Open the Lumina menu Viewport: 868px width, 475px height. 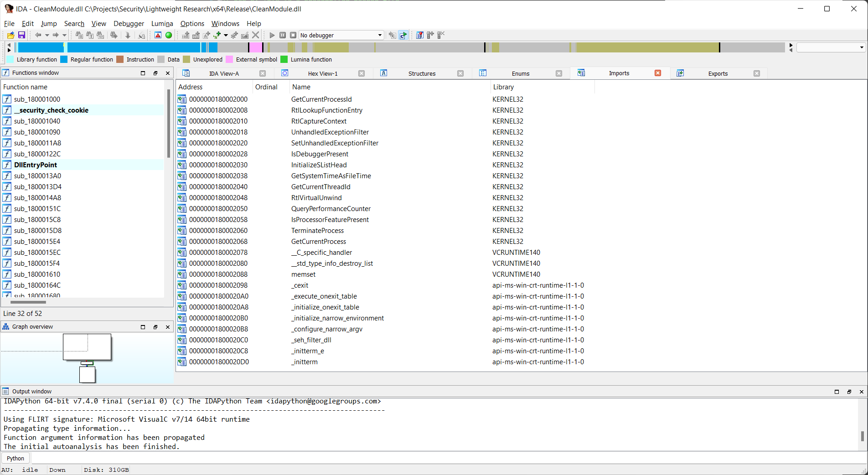(x=162, y=24)
